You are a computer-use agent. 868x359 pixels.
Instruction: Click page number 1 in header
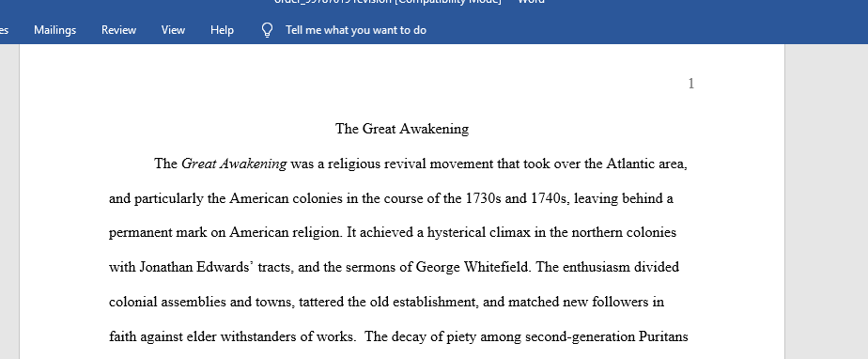[690, 84]
